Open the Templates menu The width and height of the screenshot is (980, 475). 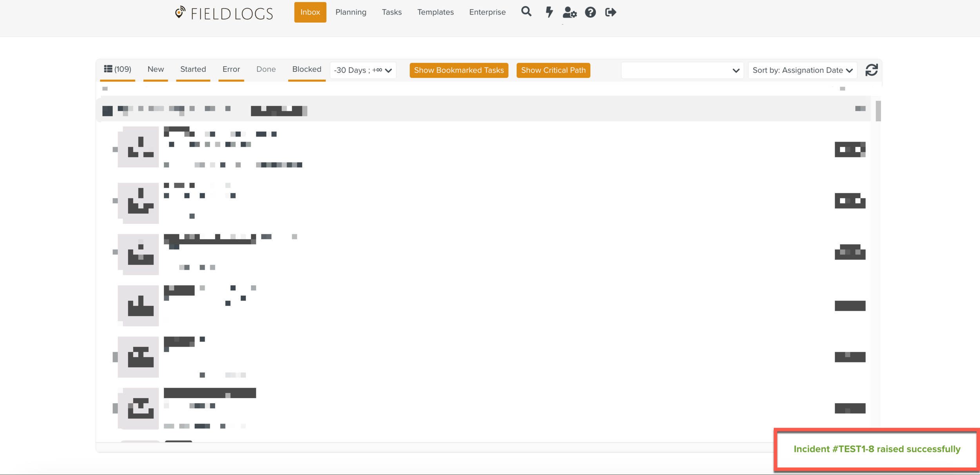coord(435,12)
